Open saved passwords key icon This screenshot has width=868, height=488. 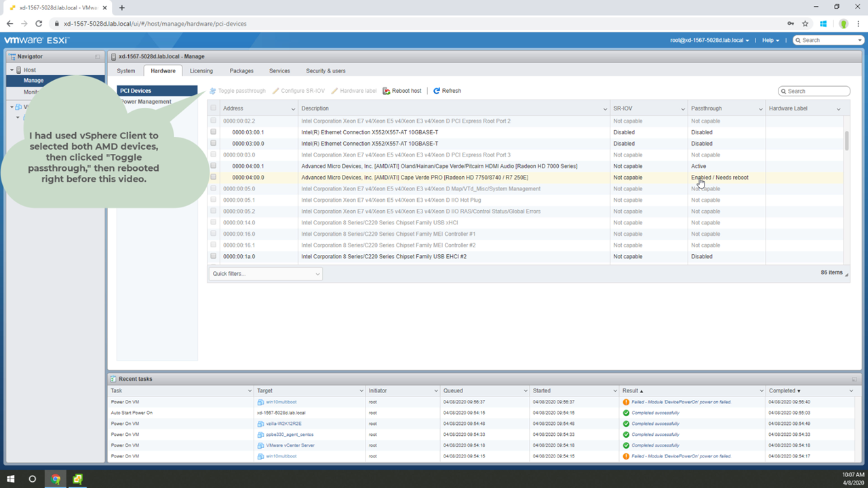(x=791, y=24)
